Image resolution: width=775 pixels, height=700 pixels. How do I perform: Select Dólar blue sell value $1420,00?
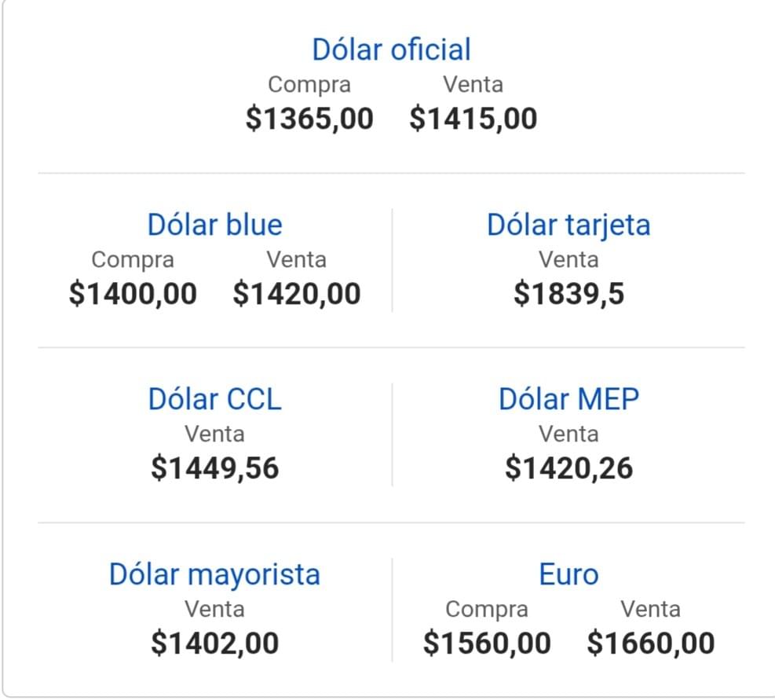click(297, 294)
